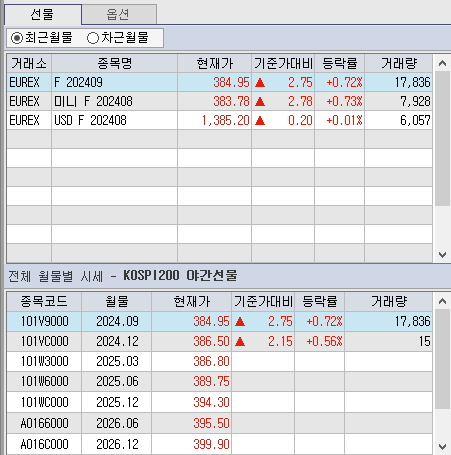Click the 2025.06 month cell
This screenshot has height=455, width=451.
(117, 381)
